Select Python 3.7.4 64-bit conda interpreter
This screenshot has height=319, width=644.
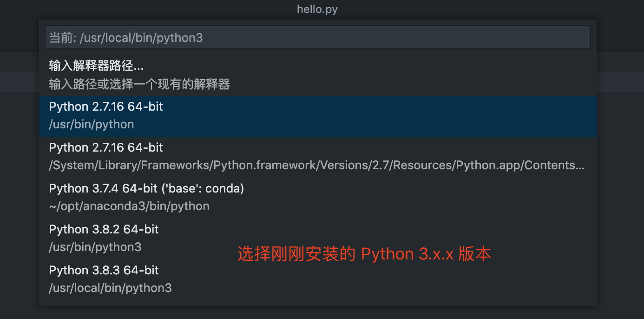318,198
